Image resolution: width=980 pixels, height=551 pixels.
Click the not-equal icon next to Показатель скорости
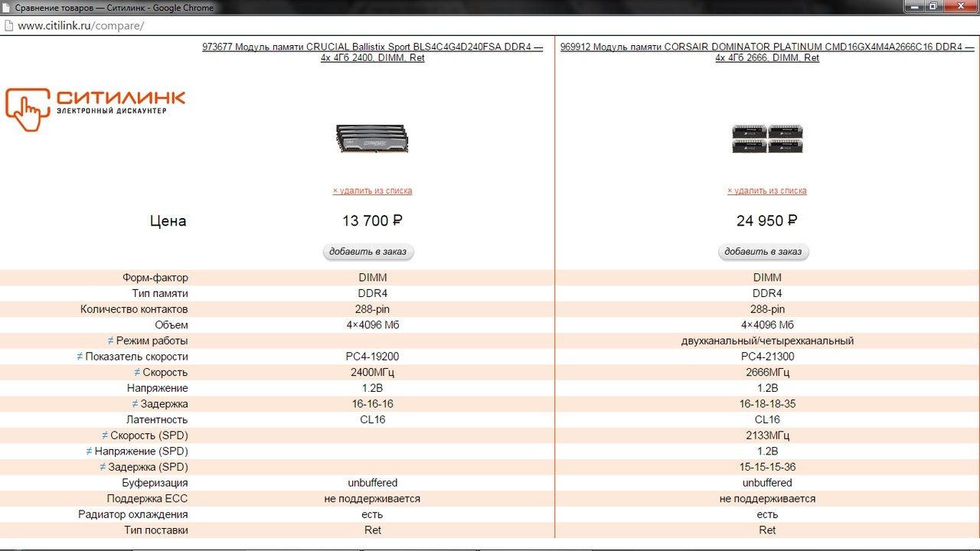click(x=80, y=357)
